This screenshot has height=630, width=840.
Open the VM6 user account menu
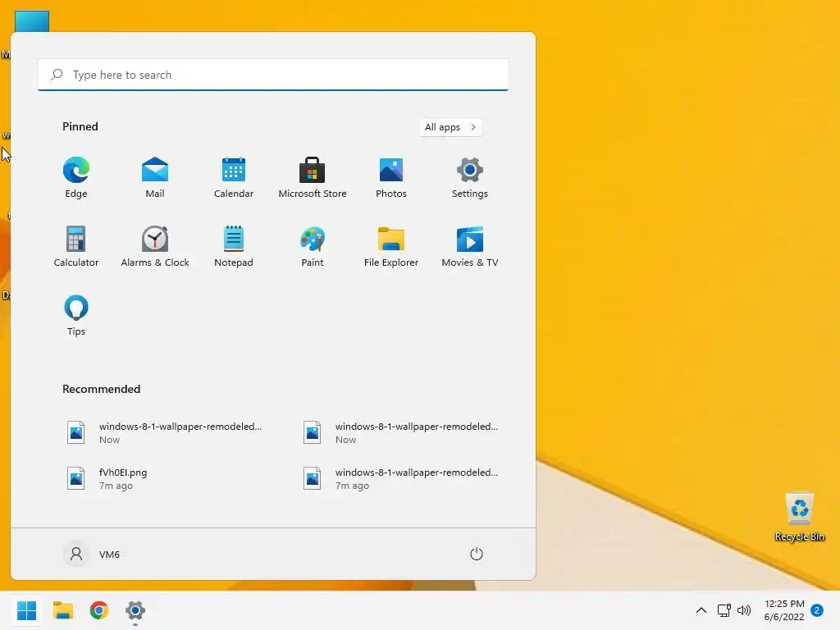93,554
